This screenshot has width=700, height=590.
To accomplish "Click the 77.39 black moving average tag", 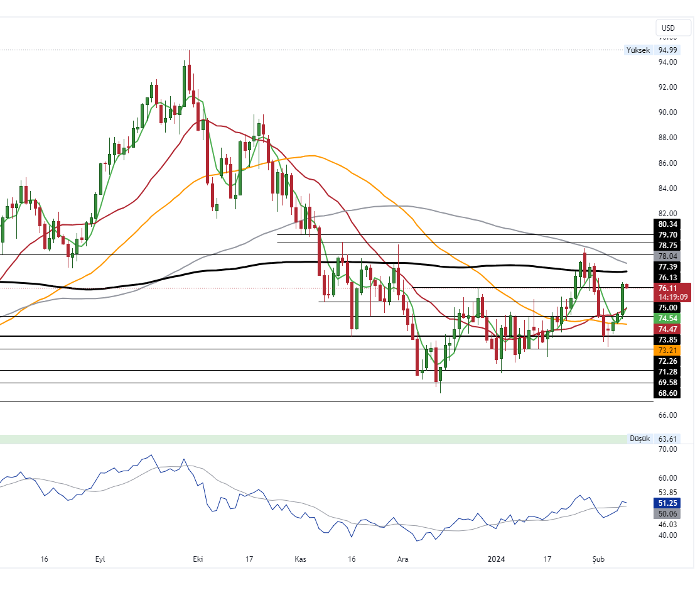I will point(667,267).
